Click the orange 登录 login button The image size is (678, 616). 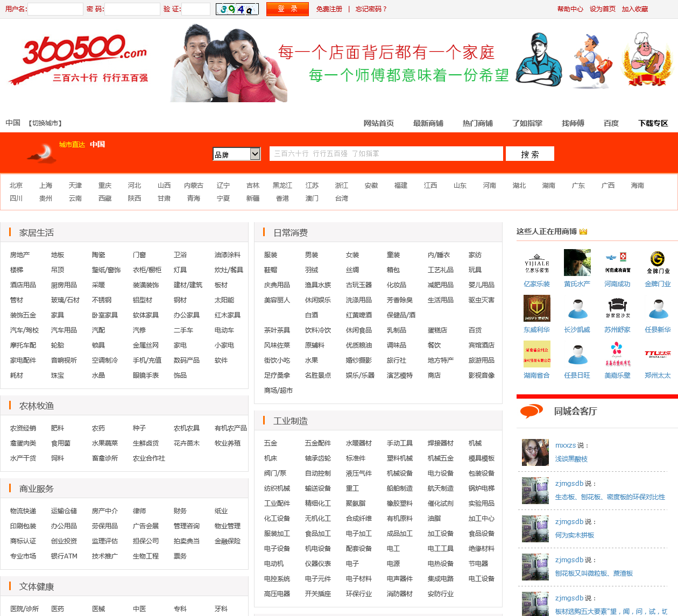click(287, 9)
